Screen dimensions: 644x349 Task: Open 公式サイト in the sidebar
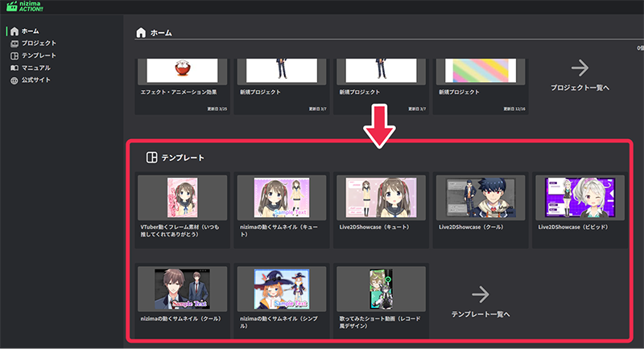click(36, 80)
